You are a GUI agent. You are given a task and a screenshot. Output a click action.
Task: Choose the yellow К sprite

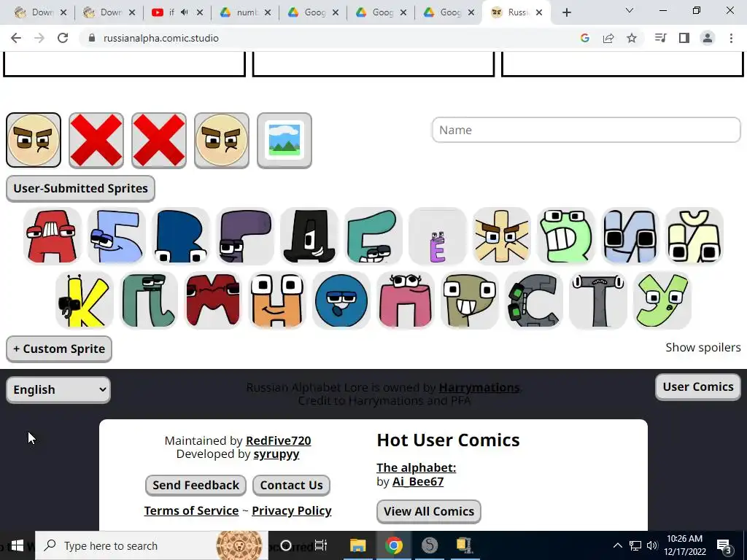point(84,300)
